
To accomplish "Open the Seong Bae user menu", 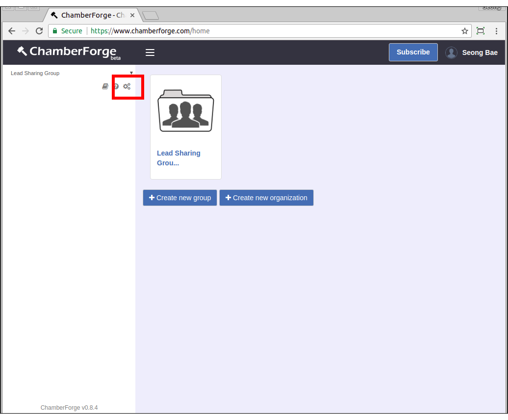I will pyautogui.click(x=480, y=52).
